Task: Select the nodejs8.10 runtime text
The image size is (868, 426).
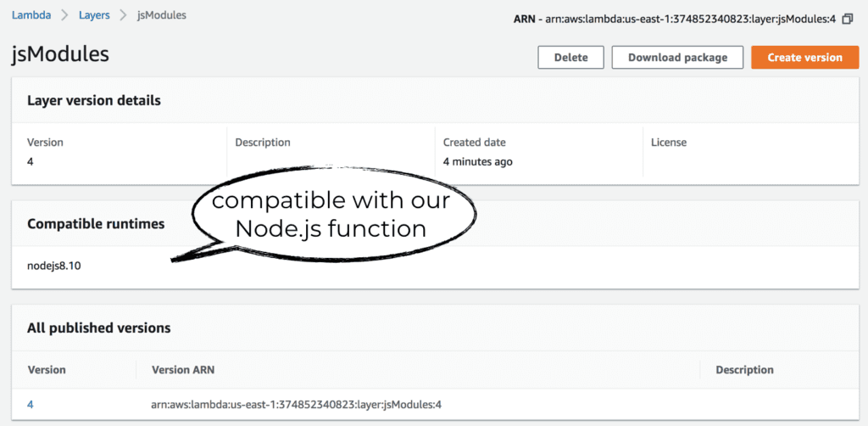Action: pyautogui.click(x=54, y=266)
